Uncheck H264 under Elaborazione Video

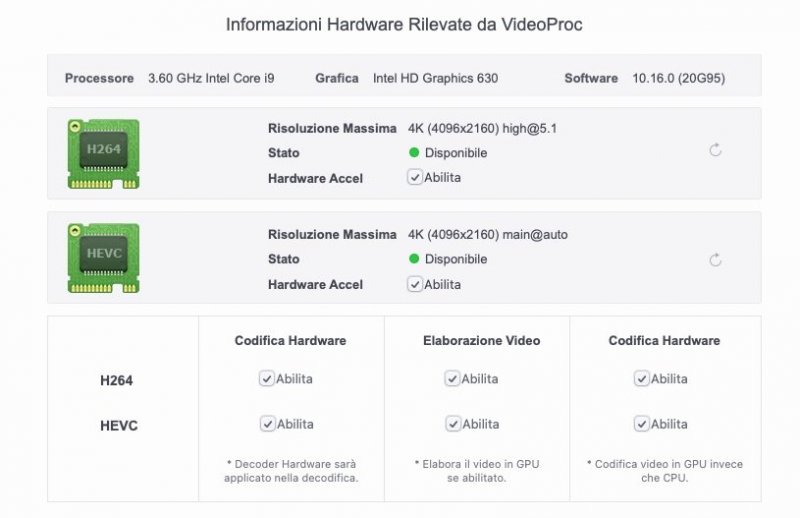point(452,379)
